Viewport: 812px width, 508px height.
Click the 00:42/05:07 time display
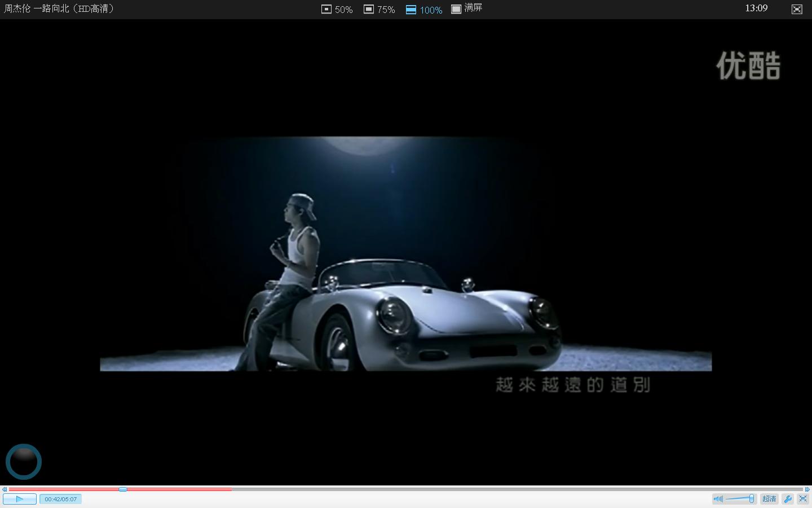(60, 499)
